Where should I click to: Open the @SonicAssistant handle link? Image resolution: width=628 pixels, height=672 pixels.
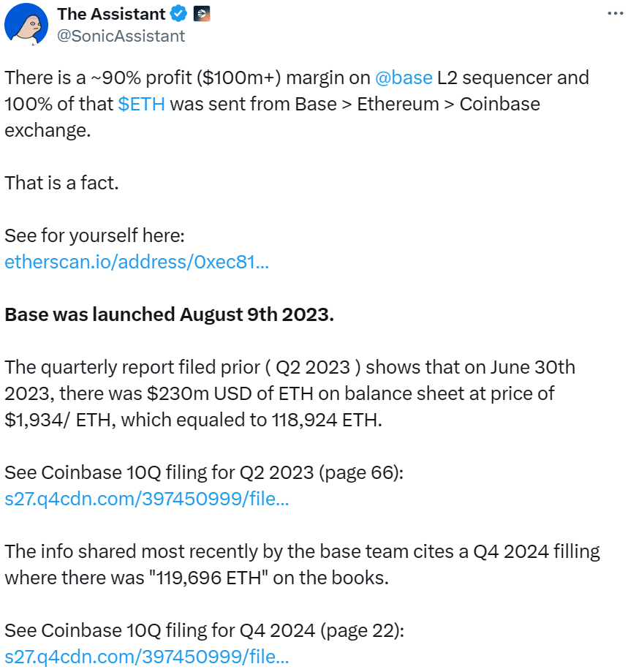(121, 35)
